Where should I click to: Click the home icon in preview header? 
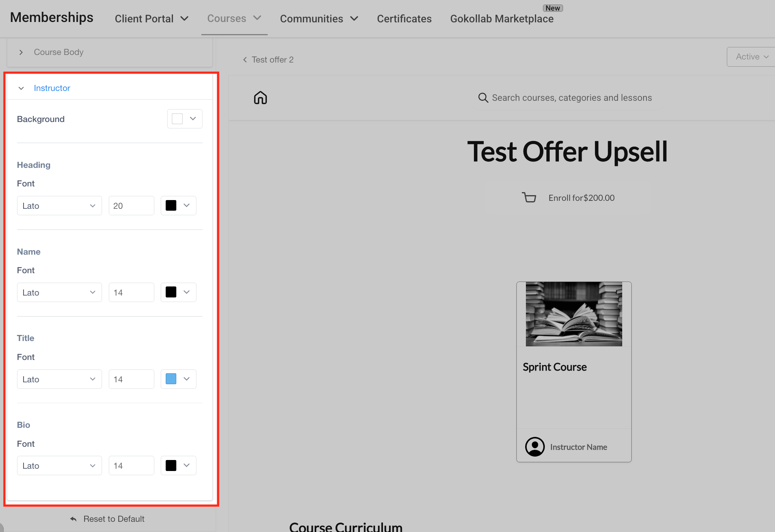[260, 98]
